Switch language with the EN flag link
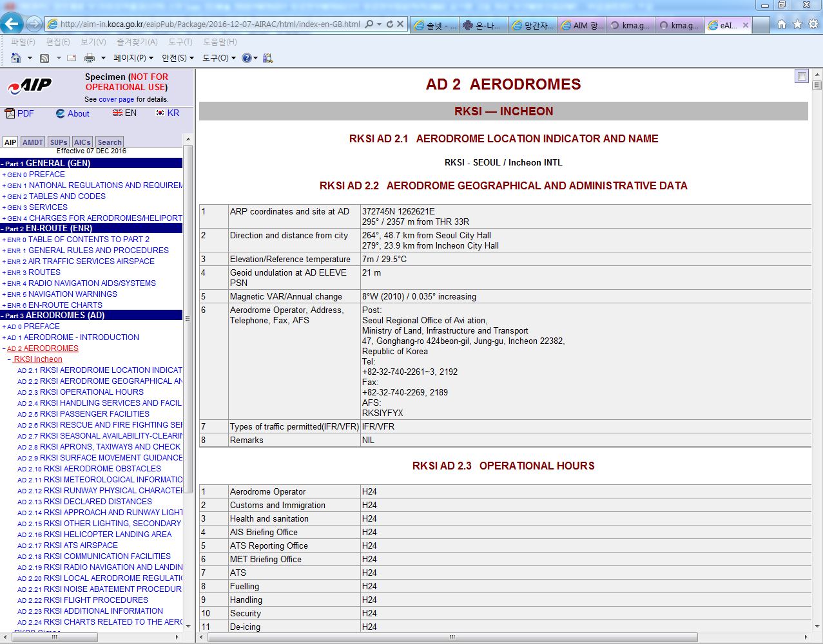The height and width of the screenshot is (644, 823). pyautogui.click(x=124, y=113)
